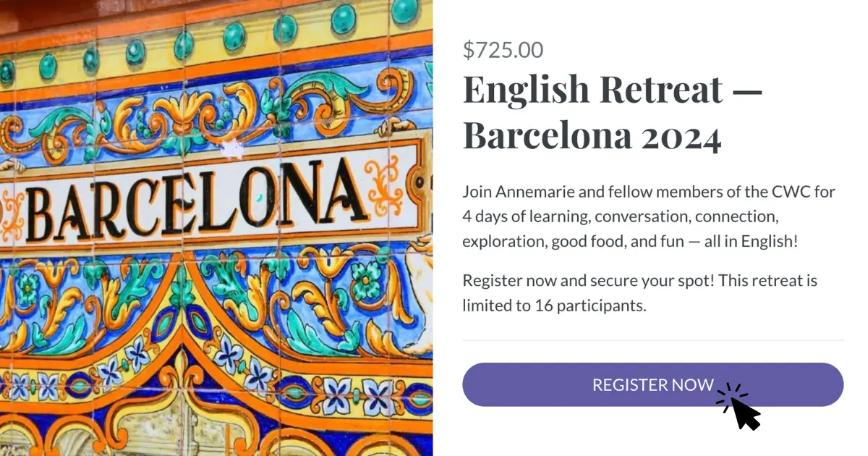
Task: Click the click-burst lines beside the cursor
Action: click(731, 397)
